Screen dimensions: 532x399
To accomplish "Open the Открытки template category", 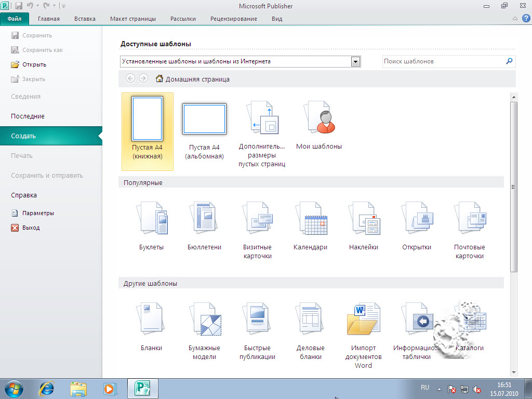I will [417, 225].
